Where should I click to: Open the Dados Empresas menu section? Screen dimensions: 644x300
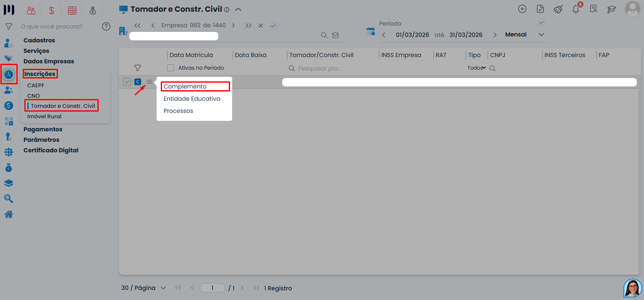click(x=49, y=61)
